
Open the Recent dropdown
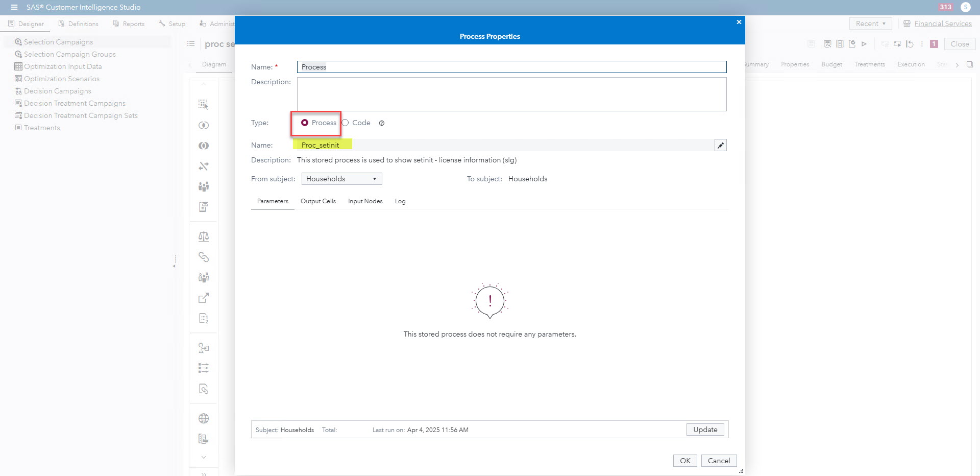871,23
